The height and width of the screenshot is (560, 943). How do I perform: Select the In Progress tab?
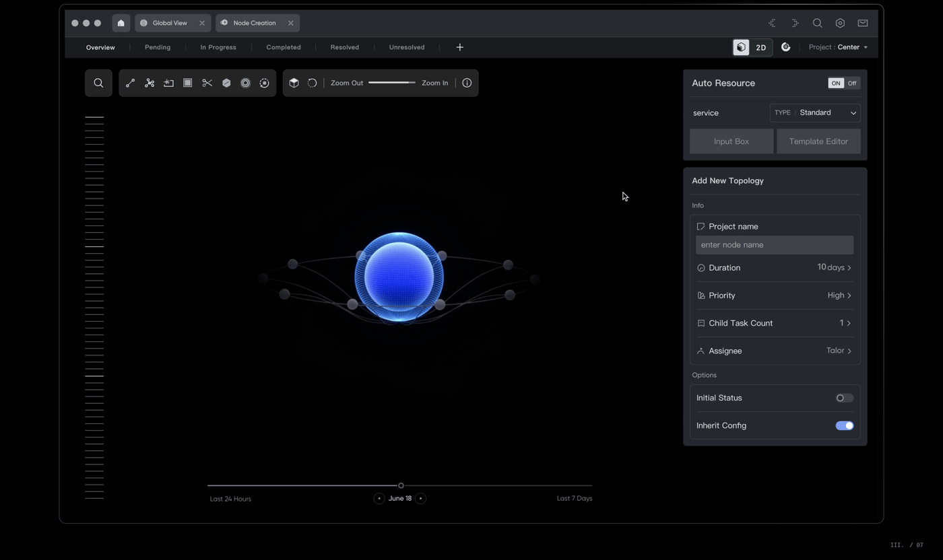[x=218, y=47]
